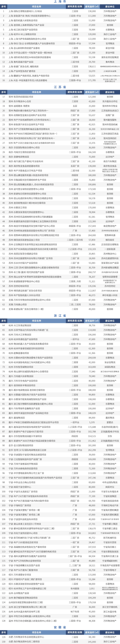Click project 无锡-新建标准厂房及仓储项目(一期)
Image resolution: width=120 pixels, height=644 pixels.
pos(26,309)
